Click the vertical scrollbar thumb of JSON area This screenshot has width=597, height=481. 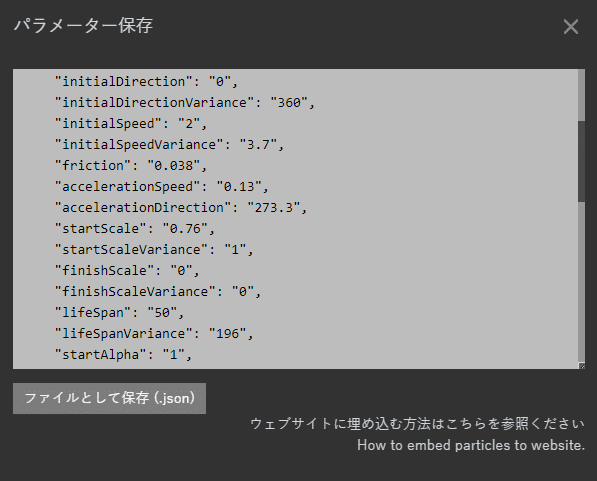click(x=581, y=161)
